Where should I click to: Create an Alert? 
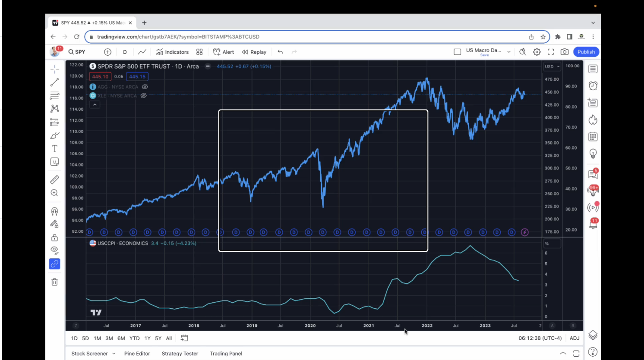click(224, 52)
